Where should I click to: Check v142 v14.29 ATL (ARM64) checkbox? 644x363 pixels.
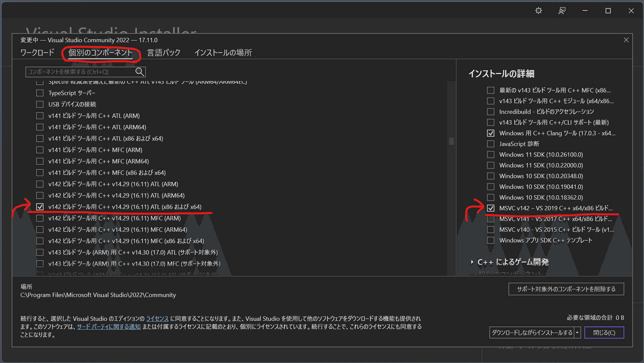click(x=40, y=195)
